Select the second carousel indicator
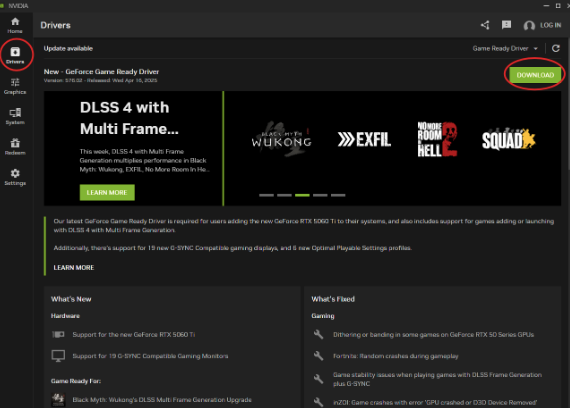 (284, 195)
